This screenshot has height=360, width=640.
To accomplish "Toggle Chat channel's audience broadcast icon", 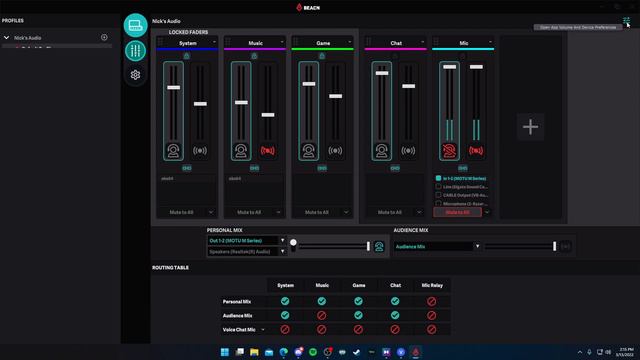I will coord(408,151).
